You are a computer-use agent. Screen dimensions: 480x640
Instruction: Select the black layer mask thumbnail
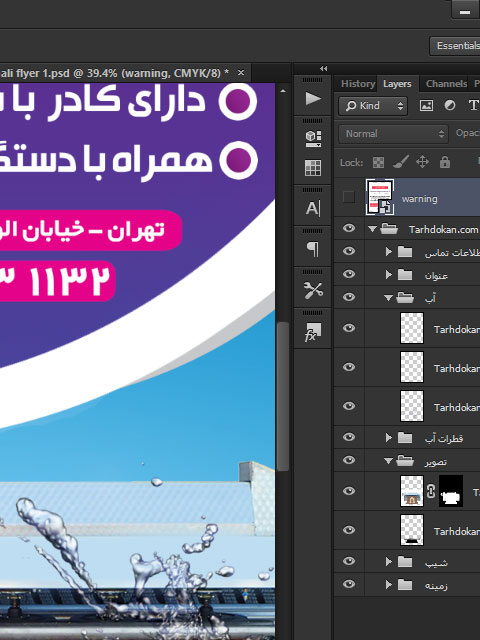coord(451,491)
